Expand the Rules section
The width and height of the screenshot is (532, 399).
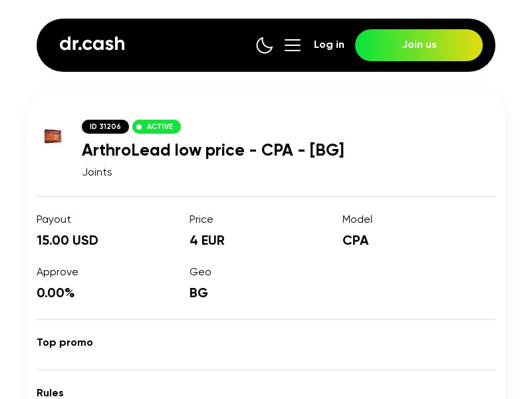pos(50,393)
